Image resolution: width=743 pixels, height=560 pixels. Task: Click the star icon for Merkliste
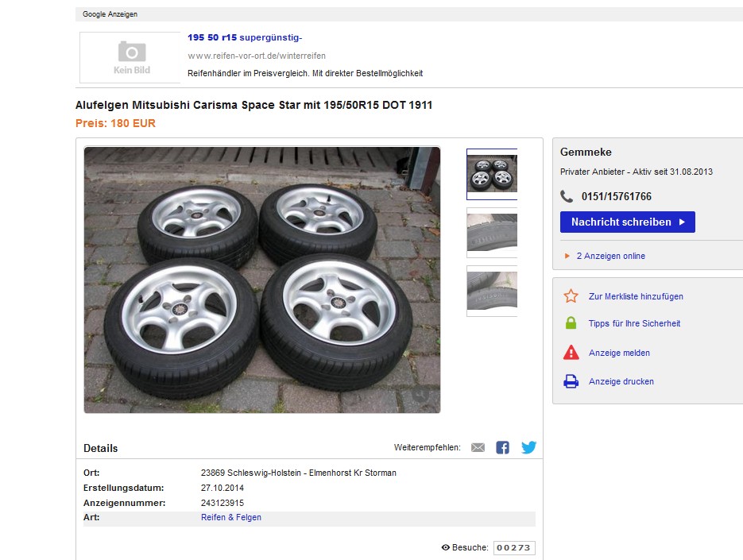tap(571, 296)
